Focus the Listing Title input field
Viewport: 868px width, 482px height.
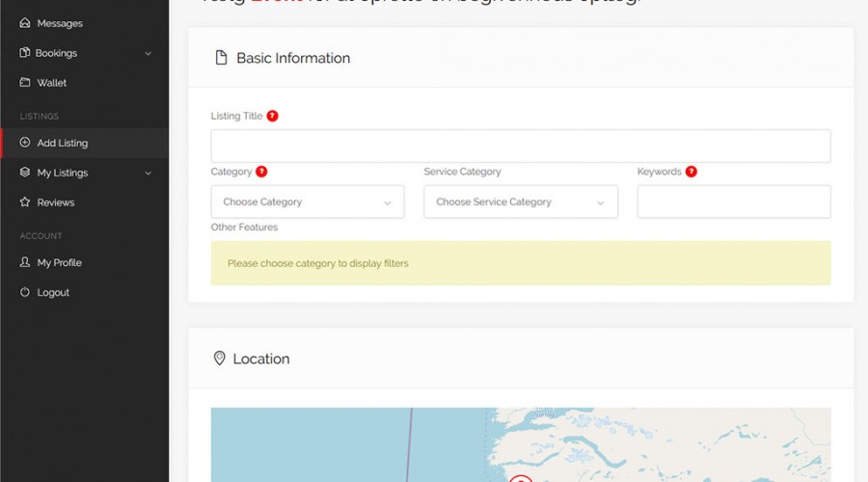point(521,147)
